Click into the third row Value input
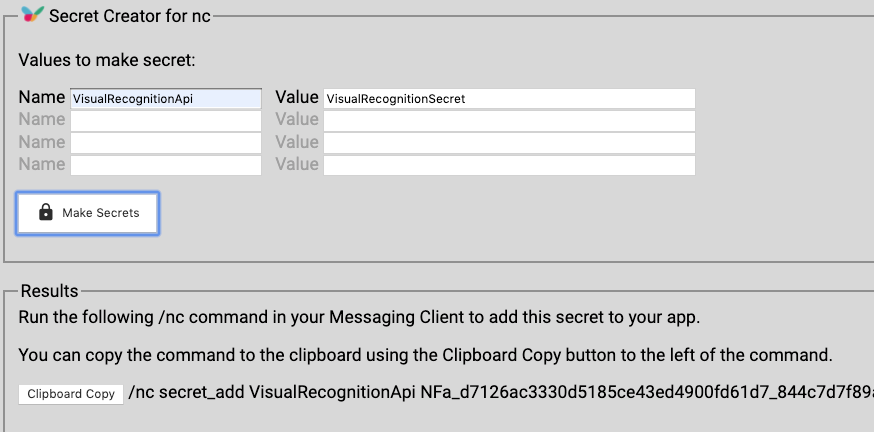 coord(508,142)
